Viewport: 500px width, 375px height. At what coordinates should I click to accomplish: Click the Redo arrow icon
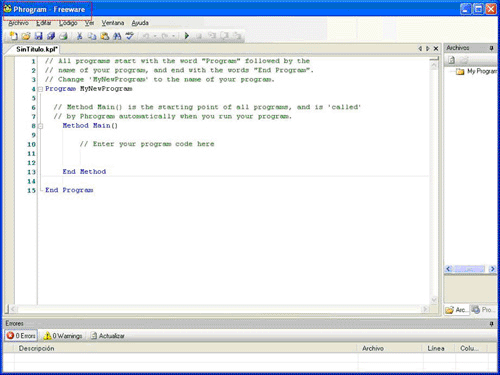(x=164, y=36)
